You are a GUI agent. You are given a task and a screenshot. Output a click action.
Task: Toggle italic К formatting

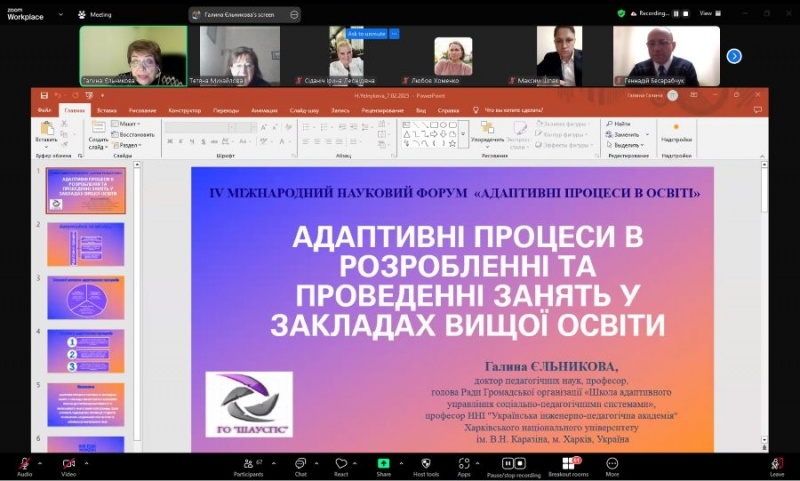click(x=181, y=141)
